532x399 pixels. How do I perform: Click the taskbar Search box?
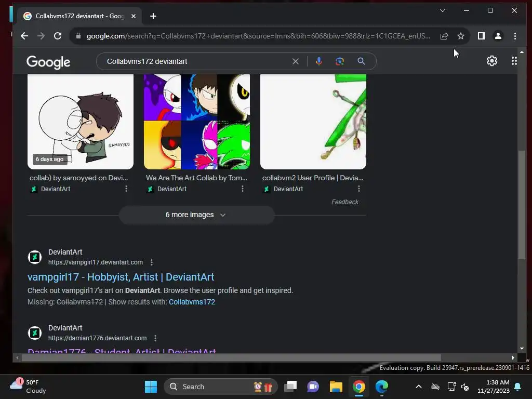[220, 387]
